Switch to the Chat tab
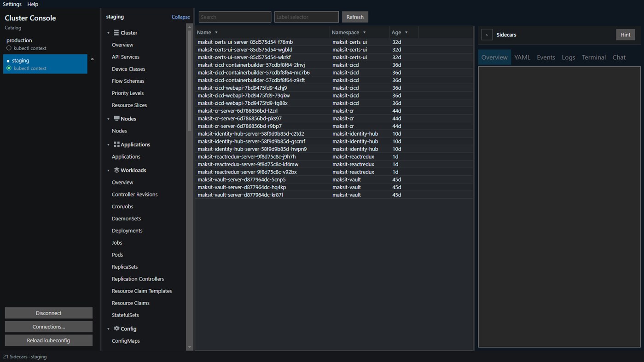The width and height of the screenshot is (644, 362). (619, 57)
